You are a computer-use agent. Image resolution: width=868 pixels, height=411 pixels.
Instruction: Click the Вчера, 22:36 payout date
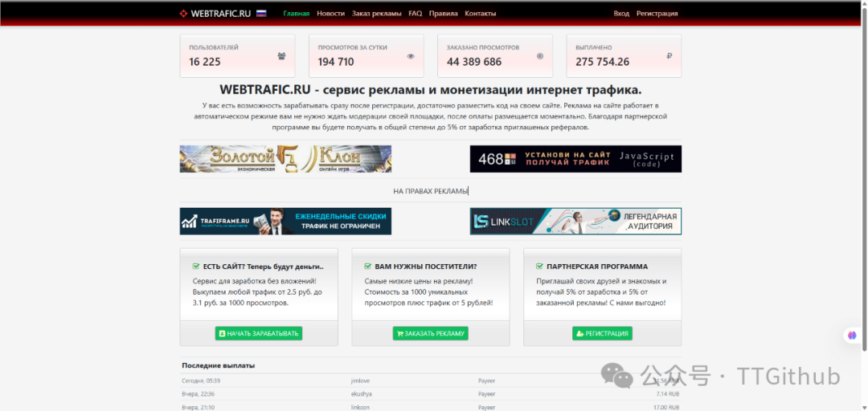tap(199, 394)
